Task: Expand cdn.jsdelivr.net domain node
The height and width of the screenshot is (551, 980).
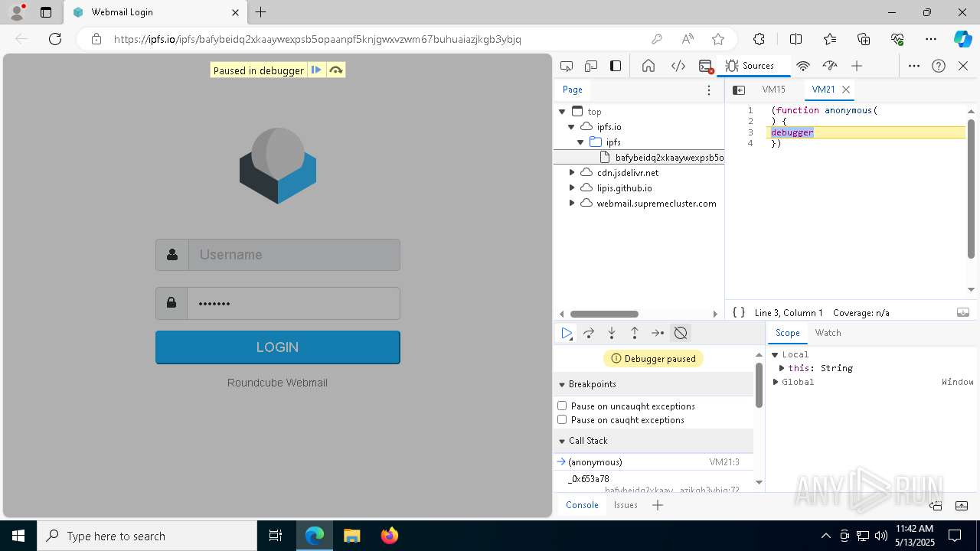Action: tap(572, 173)
